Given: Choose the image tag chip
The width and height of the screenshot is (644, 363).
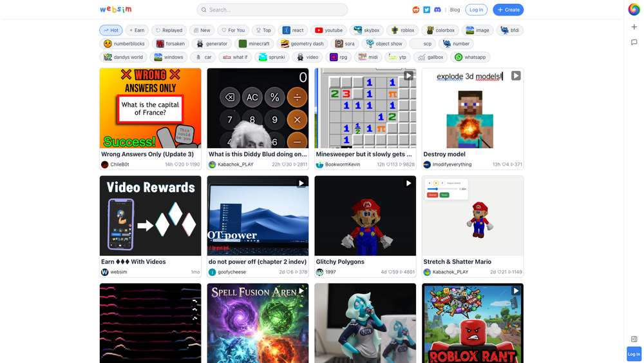Looking at the screenshot, I should 477,30.
